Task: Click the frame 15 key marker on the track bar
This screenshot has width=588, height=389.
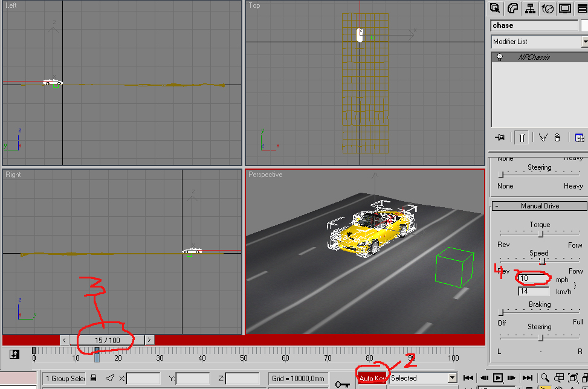Action: tap(97, 355)
